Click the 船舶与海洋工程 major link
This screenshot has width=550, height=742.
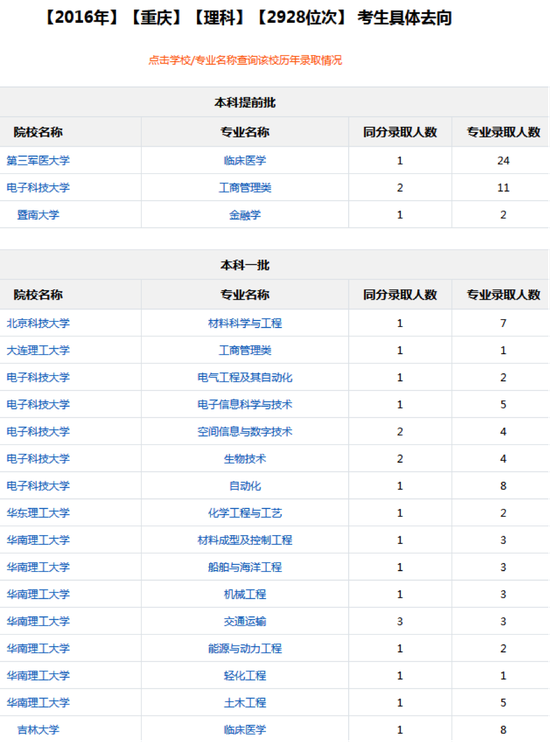pos(245,566)
